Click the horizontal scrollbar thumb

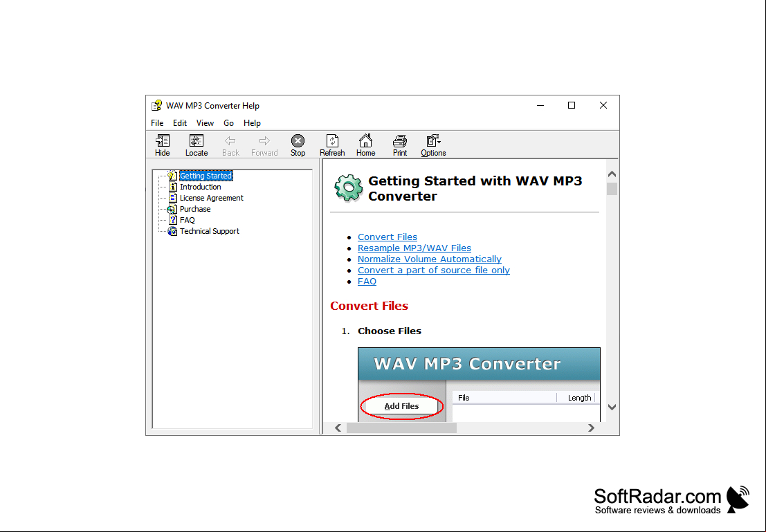[x=401, y=428]
